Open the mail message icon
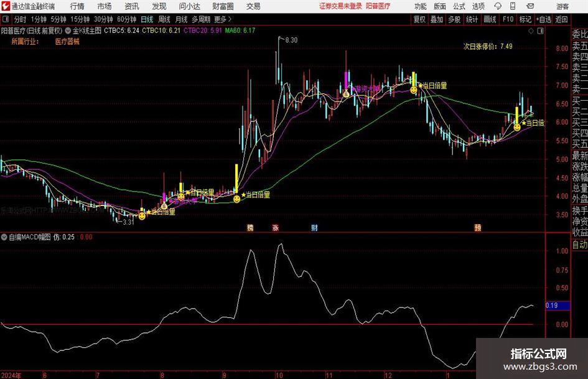 530,6
